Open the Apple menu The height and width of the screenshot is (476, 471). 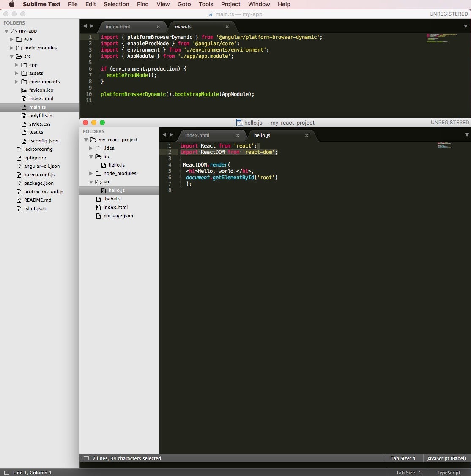11,4
